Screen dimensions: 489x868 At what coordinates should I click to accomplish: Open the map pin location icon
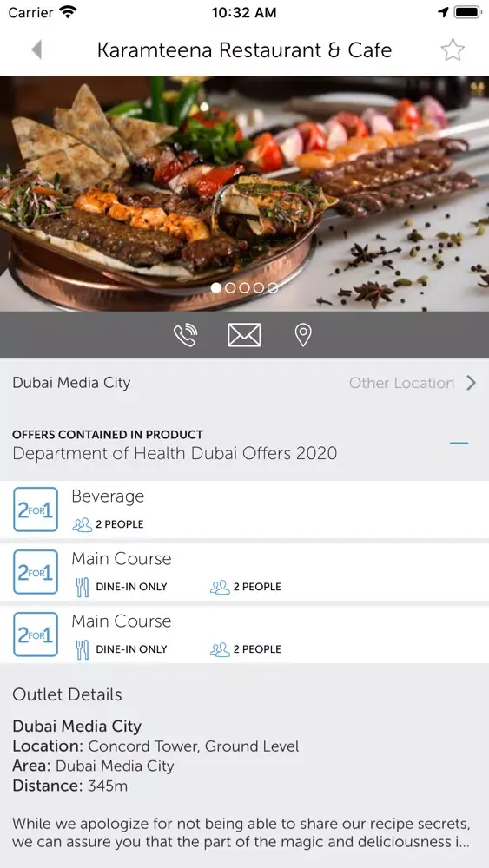(303, 335)
